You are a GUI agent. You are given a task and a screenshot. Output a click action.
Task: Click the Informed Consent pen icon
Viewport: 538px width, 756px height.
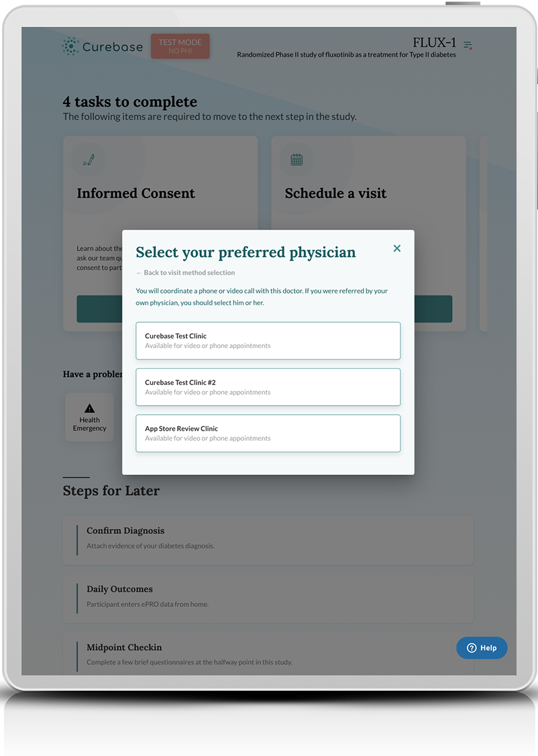89,160
